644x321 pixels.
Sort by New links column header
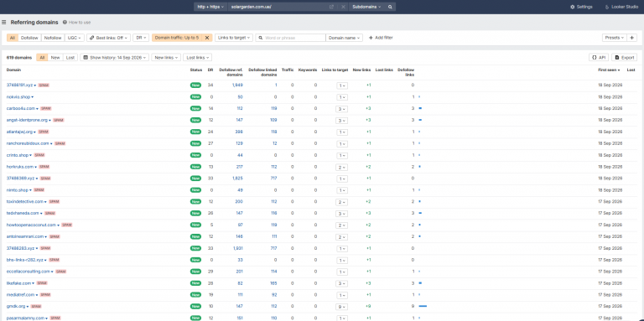point(361,70)
